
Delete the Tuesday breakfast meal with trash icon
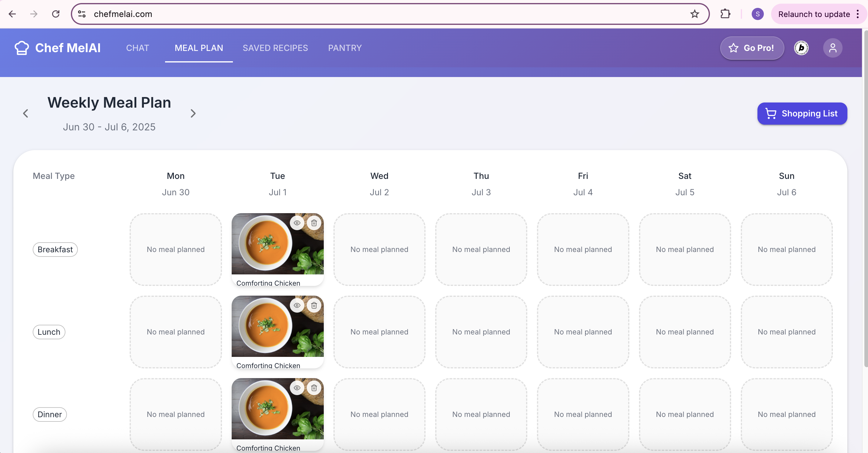coord(314,223)
